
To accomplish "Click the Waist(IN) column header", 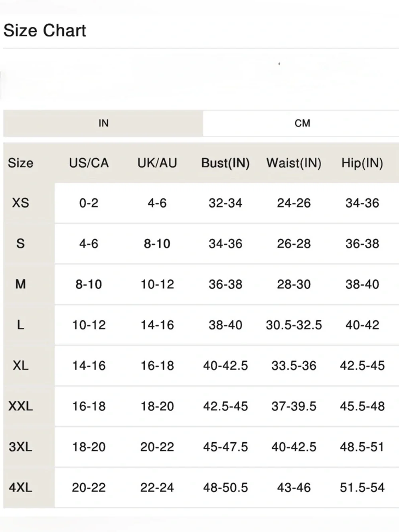I will (294, 163).
